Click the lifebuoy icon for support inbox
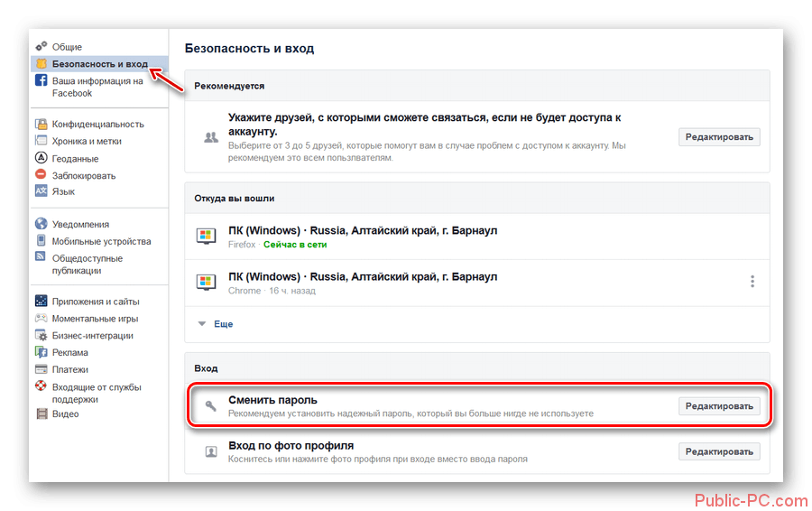 point(42,386)
